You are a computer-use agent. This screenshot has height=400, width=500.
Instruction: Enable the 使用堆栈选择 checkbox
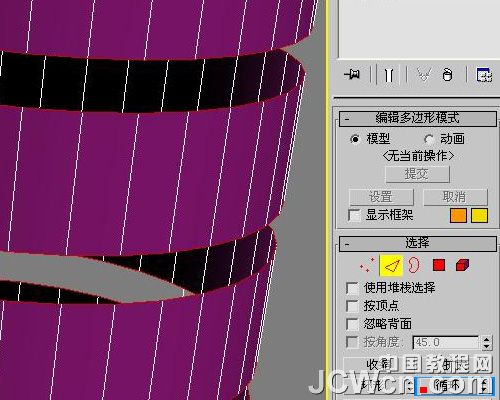pyautogui.click(x=353, y=288)
